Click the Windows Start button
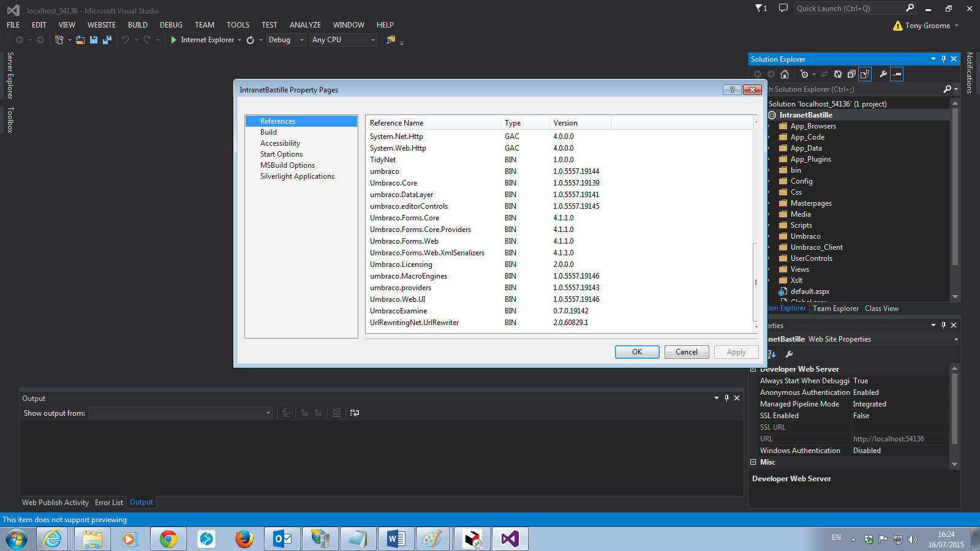This screenshot has width=980, height=551. (x=17, y=539)
